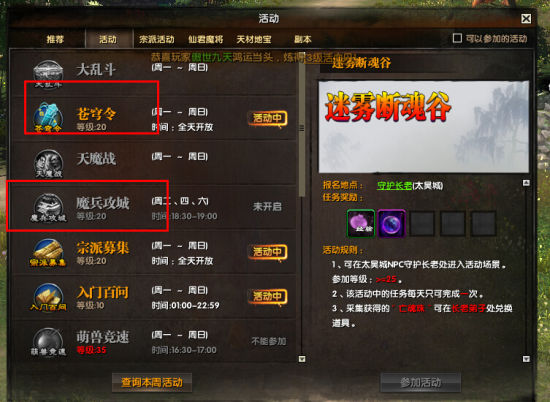This screenshot has height=402, width=550.
Task: Open the 天魔战 activity icon
Action: tap(48, 163)
